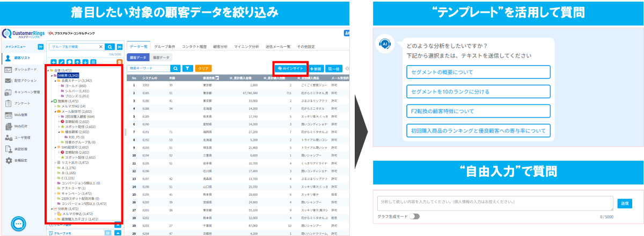Click the CustomerRings logo
This screenshot has height=236, width=644.
pyautogui.click(x=24, y=33)
